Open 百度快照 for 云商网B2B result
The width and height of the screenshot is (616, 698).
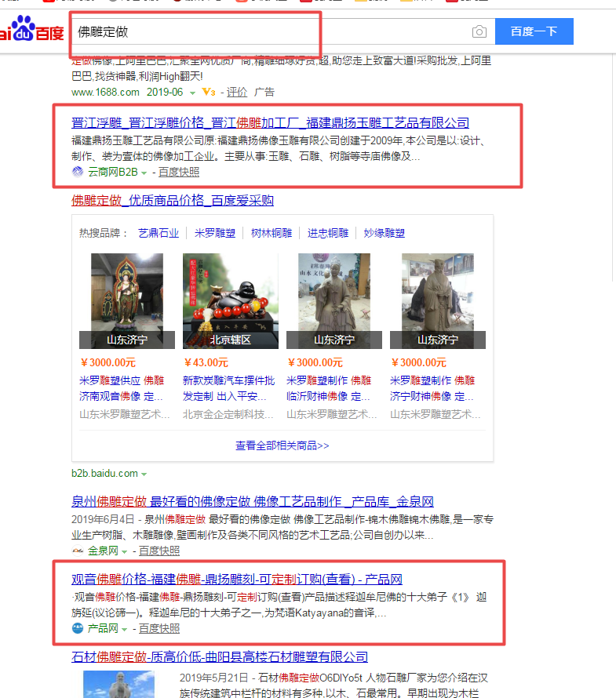[179, 172]
